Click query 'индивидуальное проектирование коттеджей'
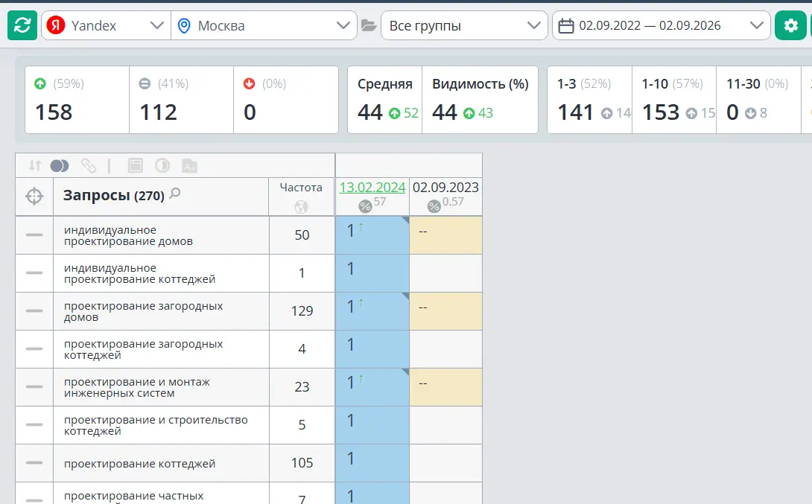 tap(140, 274)
